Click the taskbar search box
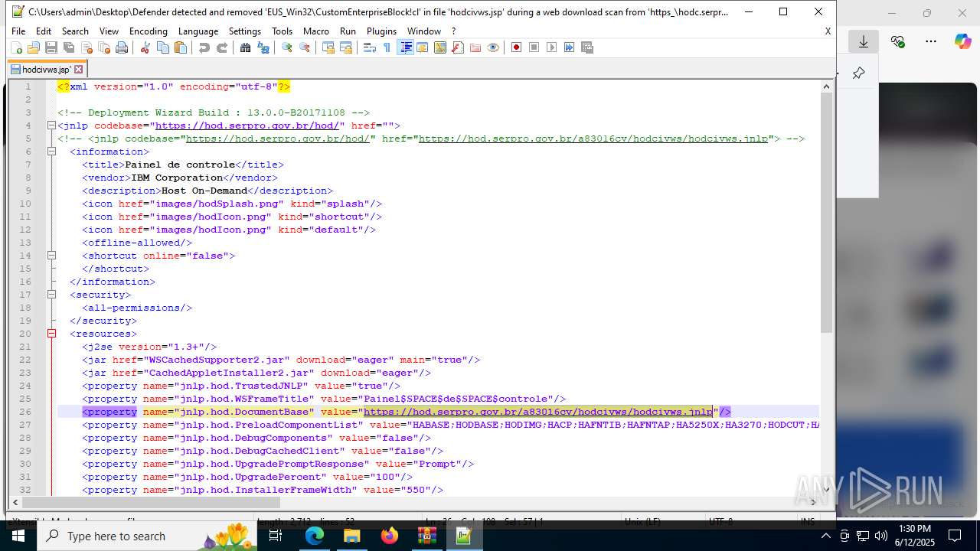 tap(145, 536)
